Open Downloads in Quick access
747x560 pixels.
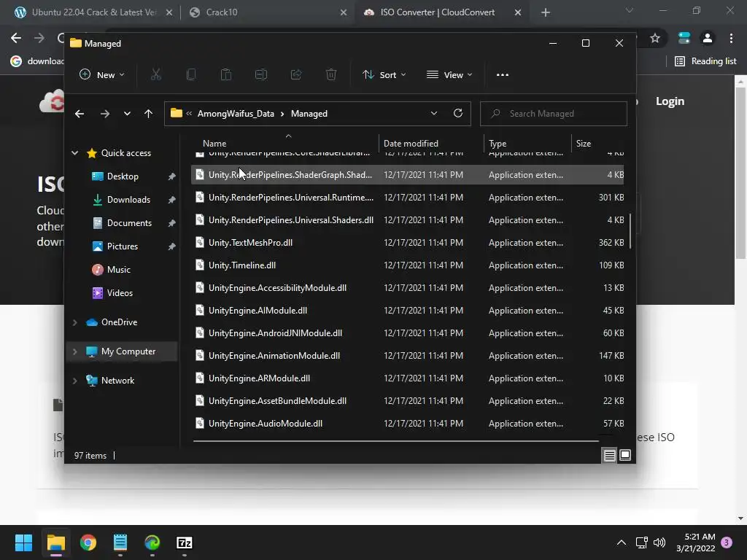tap(128, 200)
